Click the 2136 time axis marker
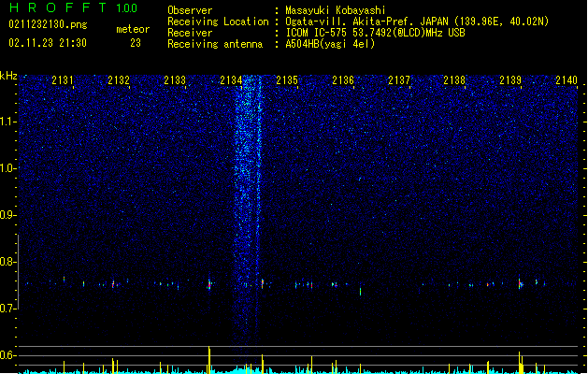588x374 pixels. point(343,80)
